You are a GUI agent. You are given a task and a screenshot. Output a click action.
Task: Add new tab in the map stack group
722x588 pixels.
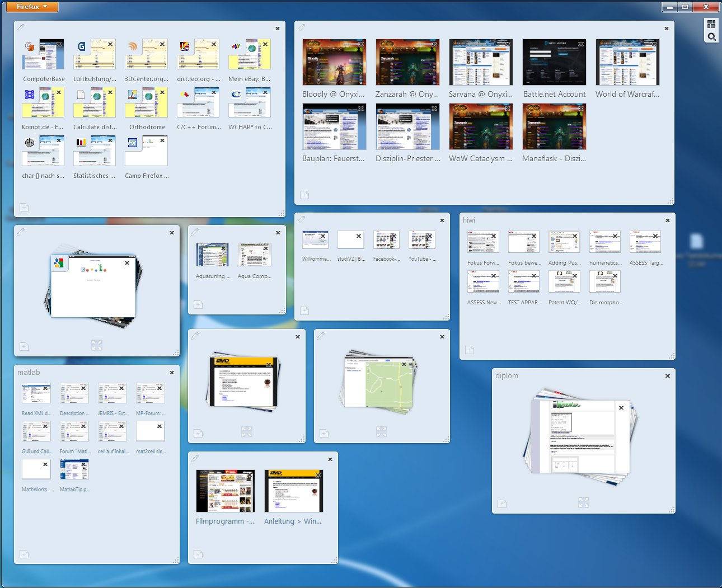(324, 433)
